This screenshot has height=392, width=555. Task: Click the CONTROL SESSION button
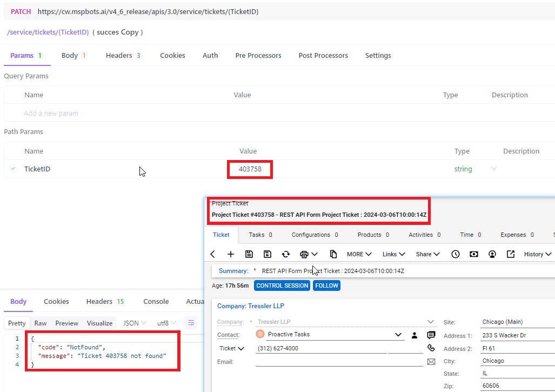click(x=282, y=285)
